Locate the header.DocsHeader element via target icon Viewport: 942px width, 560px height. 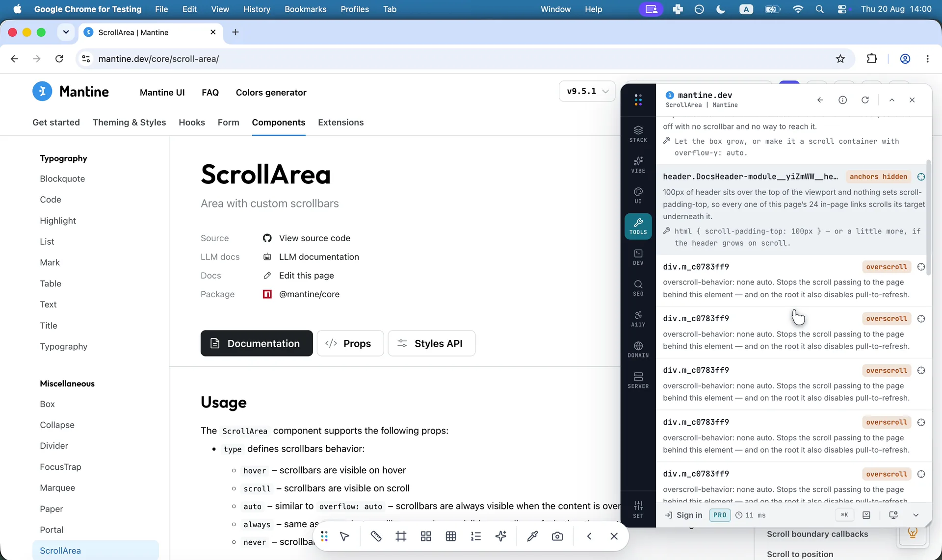pyautogui.click(x=921, y=177)
